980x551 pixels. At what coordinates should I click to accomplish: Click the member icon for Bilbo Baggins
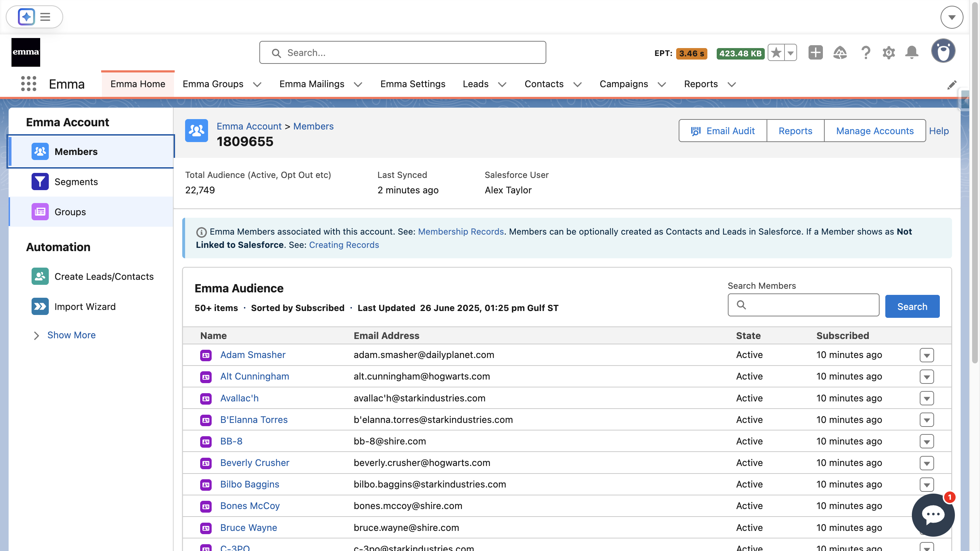pos(206,484)
